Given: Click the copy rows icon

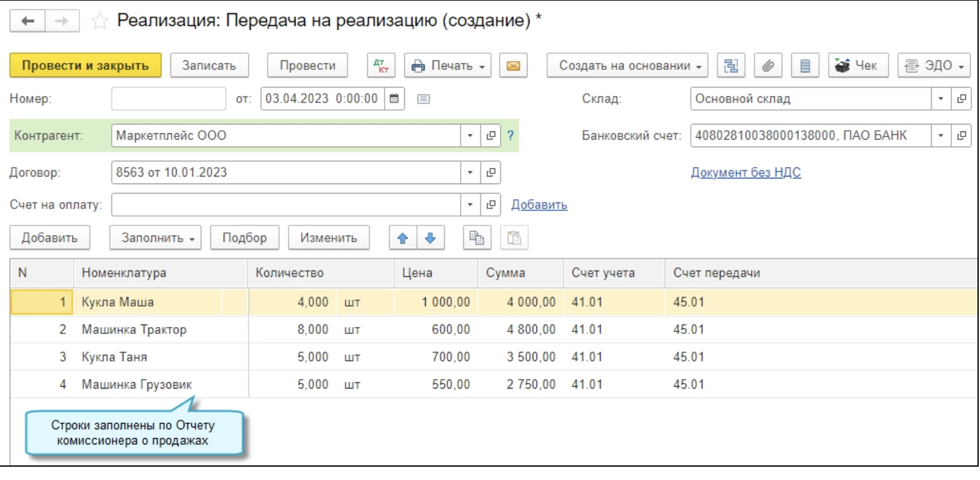Looking at the screenshot, I should point(475,238).
